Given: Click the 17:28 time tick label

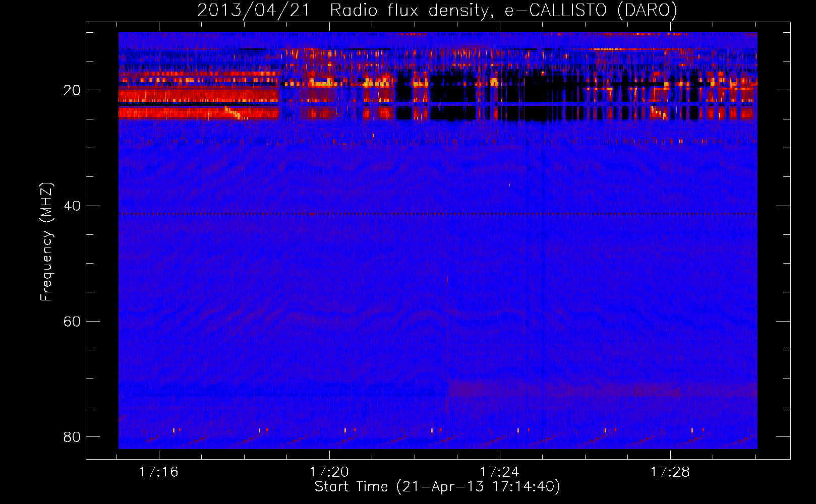Looking at the screenshot, I should click(670, 472).
